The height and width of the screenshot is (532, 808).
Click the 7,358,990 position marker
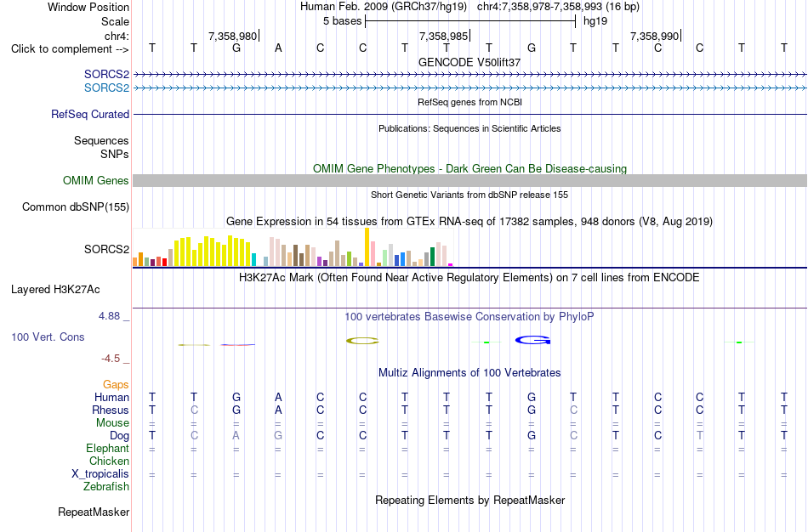(x=654, y=36)
